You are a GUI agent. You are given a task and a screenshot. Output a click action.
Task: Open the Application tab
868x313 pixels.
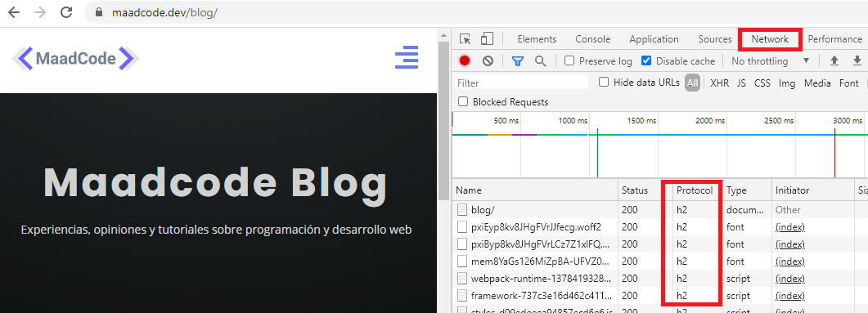(x=654, y=39)
